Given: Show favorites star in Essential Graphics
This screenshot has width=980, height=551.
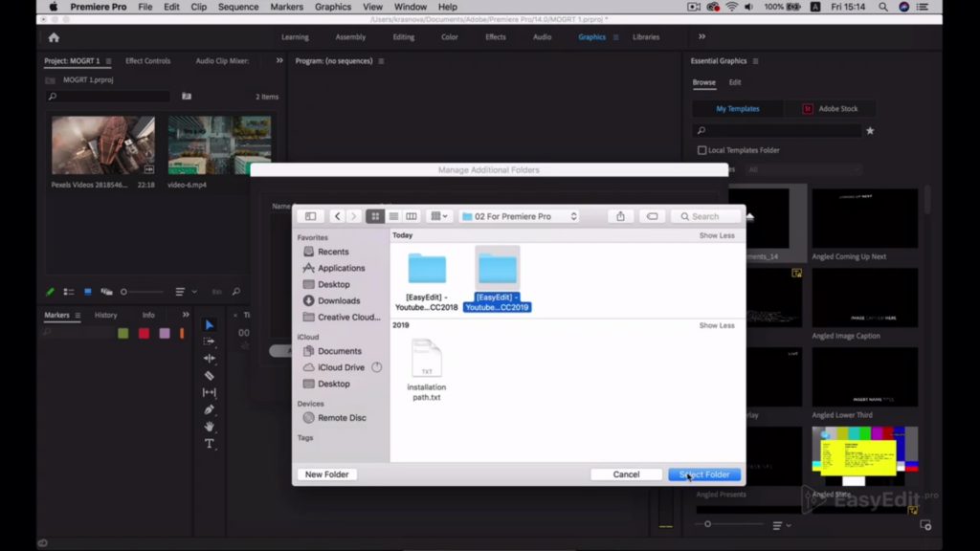Looking at the screenshot, I should click(870, 130).
